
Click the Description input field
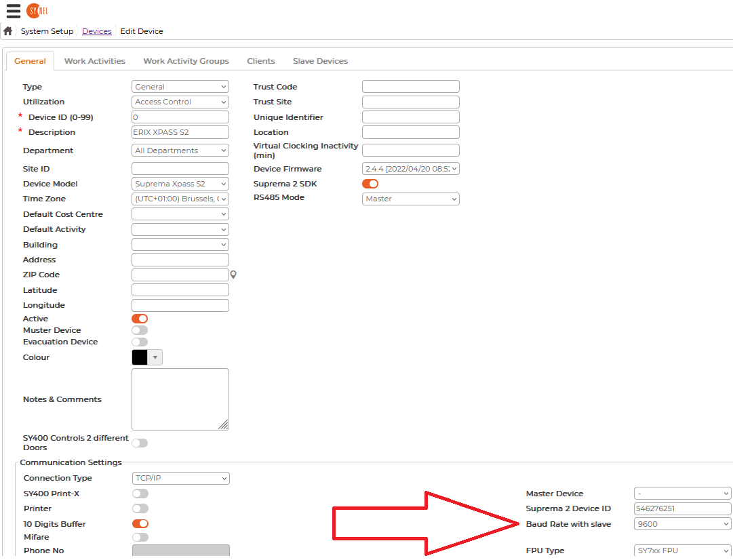[180, 132]
